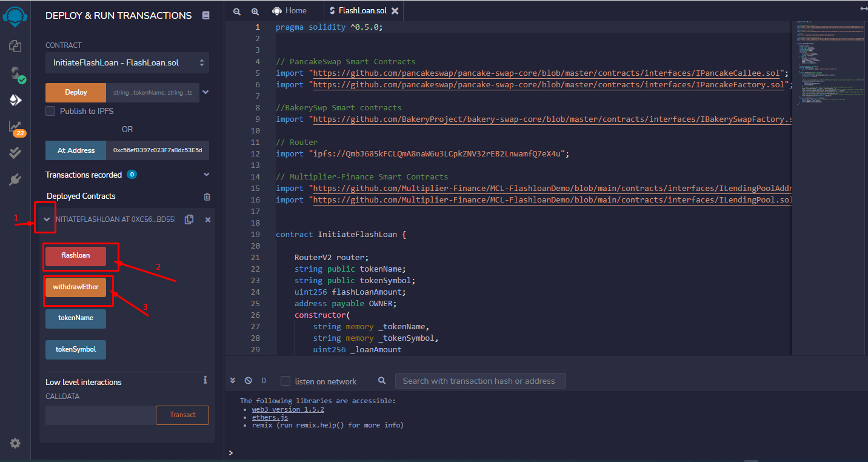Expand Transactions recorded section
868x462 pixels.
(206, 175)
